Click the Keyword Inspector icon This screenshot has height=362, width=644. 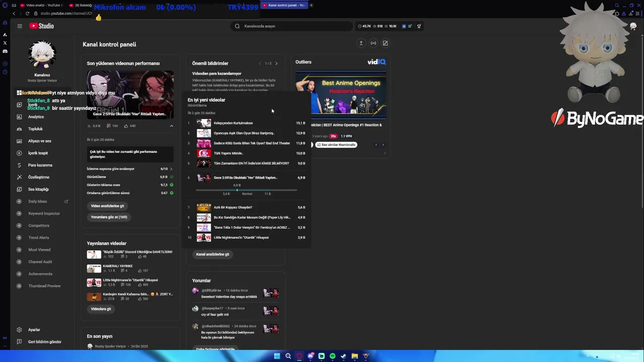coord(19,213)
